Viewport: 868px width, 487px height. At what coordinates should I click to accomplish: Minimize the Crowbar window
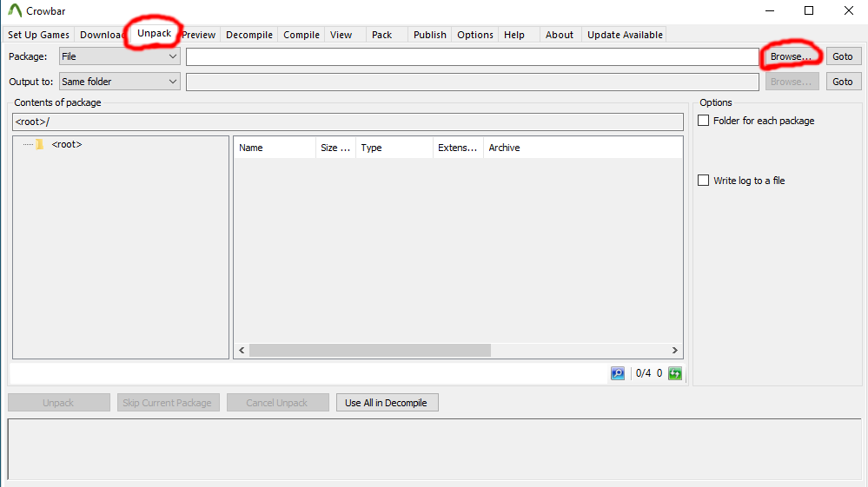769,11
